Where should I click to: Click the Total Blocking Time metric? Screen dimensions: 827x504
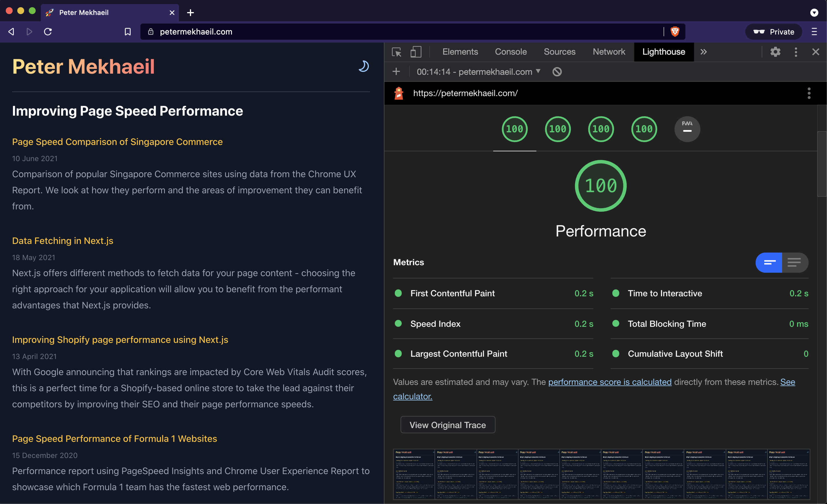(x=709, y=323)
